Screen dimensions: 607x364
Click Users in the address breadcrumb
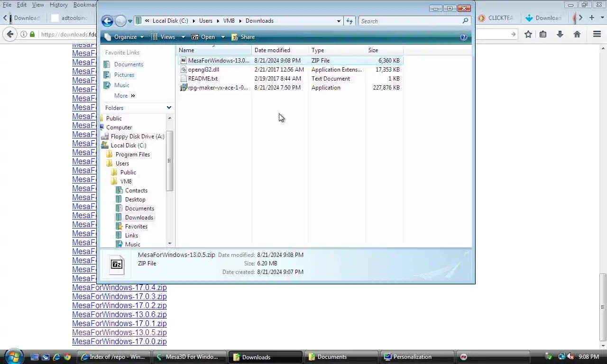click(x=206, y=21)
